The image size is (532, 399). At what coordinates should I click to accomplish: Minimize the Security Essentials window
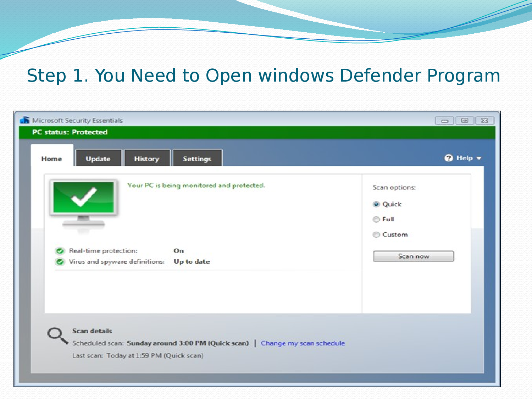(x=444, y=121)
